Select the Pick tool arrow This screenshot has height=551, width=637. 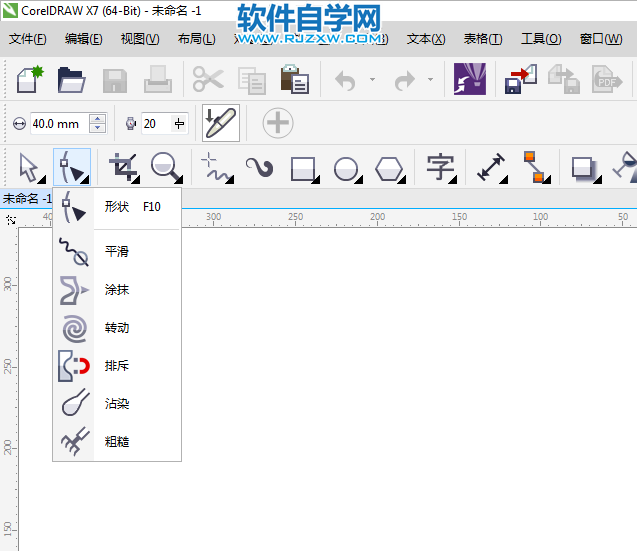[x=32, y=167]
